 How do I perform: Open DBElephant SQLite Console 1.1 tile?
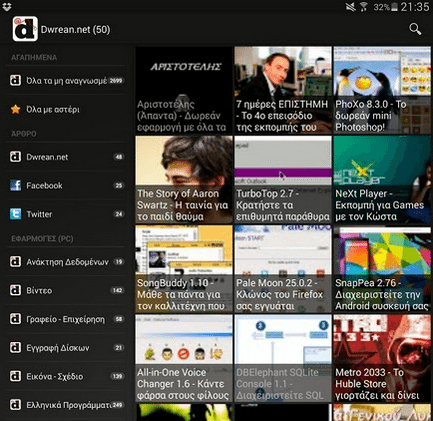[283, 358]
